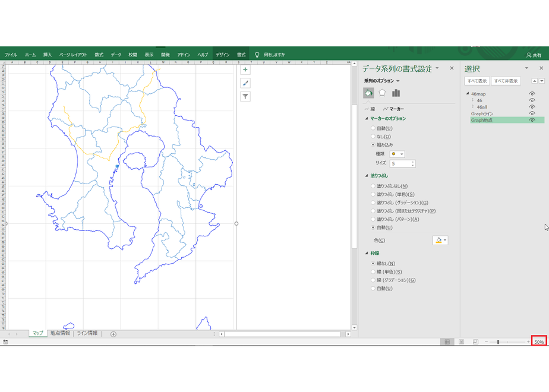
Task: Toggle visibility of Graph地点
Action: [532, 120]
